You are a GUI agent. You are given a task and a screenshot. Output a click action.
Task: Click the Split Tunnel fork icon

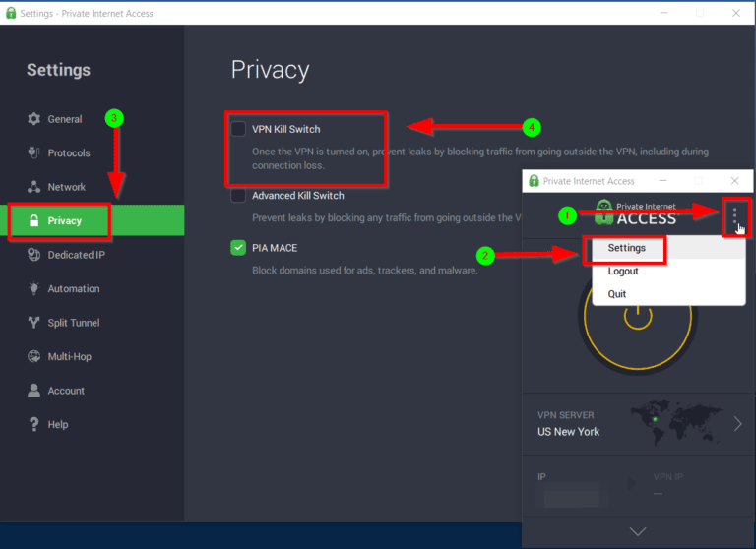(x=33, y=323)
